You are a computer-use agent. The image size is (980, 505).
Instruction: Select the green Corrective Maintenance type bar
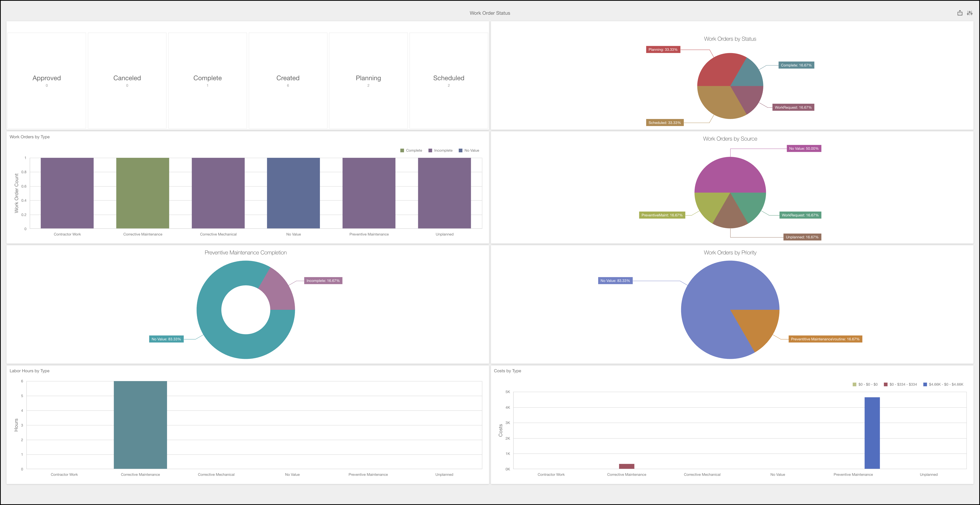click(143, 193)
